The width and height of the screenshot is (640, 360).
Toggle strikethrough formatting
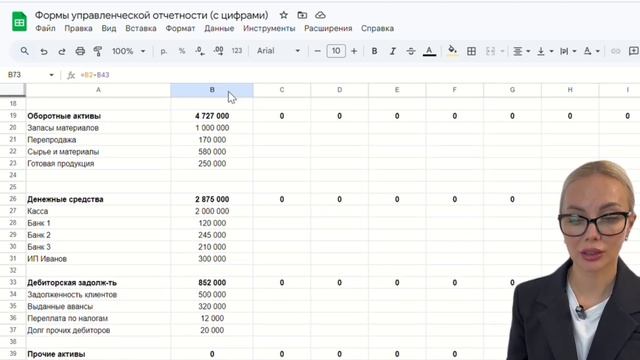pos(411,51)
